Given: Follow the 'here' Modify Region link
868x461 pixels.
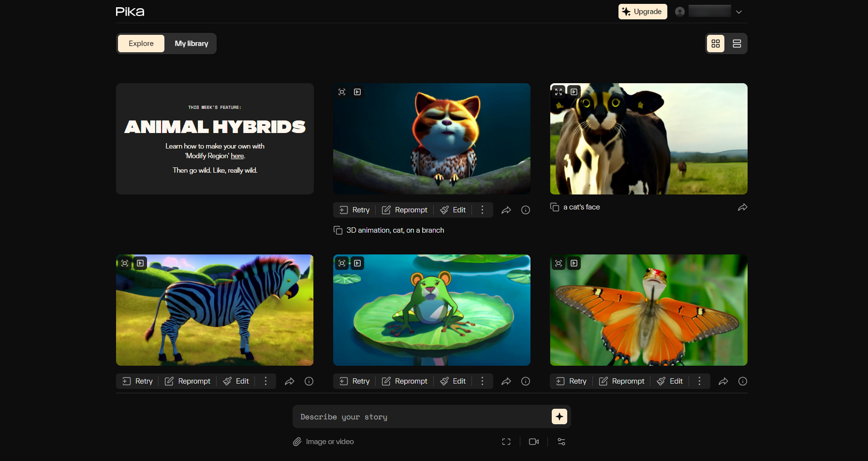Looking at the screenshot, I should pyautogui.click(x=237, y=156).
